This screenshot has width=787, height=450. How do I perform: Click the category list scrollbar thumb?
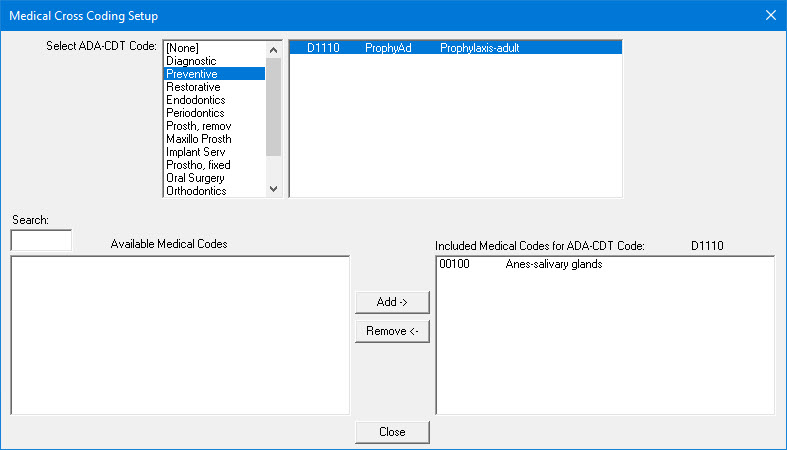(274, 105)
